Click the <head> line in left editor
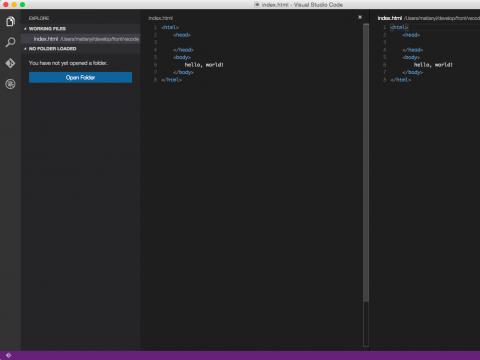Viewport: 480px width, 360px height. pyautogui.click(x=182, y=35)
